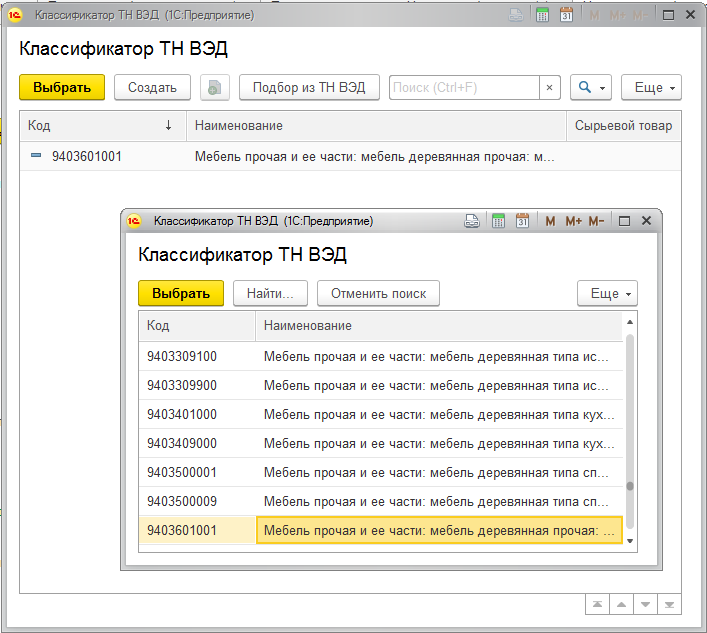
Task: Jump to first record with the go-to-top arrow
Action: tap(597, 604)
